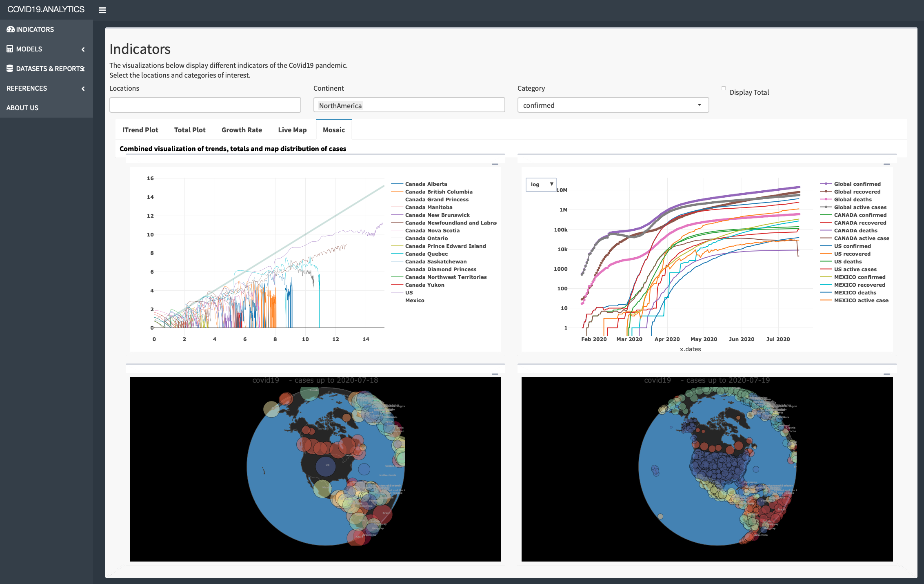Toggle Global confirmed legend trace

[857, 184]
